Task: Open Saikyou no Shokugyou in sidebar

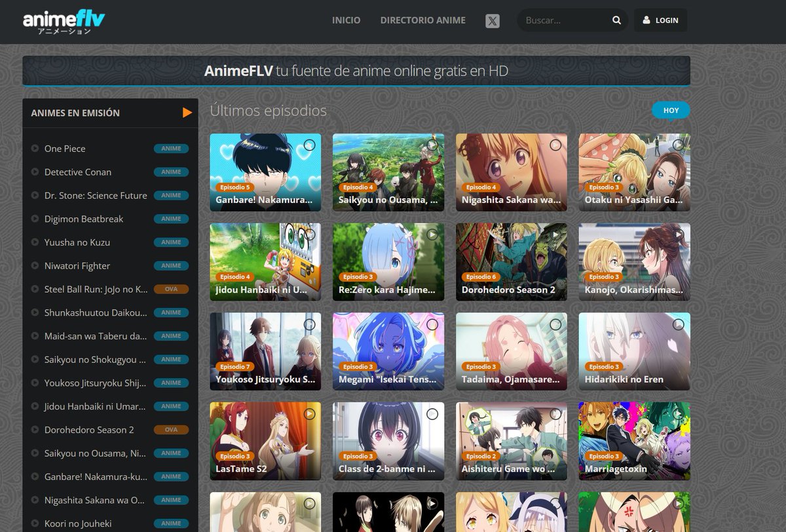Action: (x=96, y=360)
